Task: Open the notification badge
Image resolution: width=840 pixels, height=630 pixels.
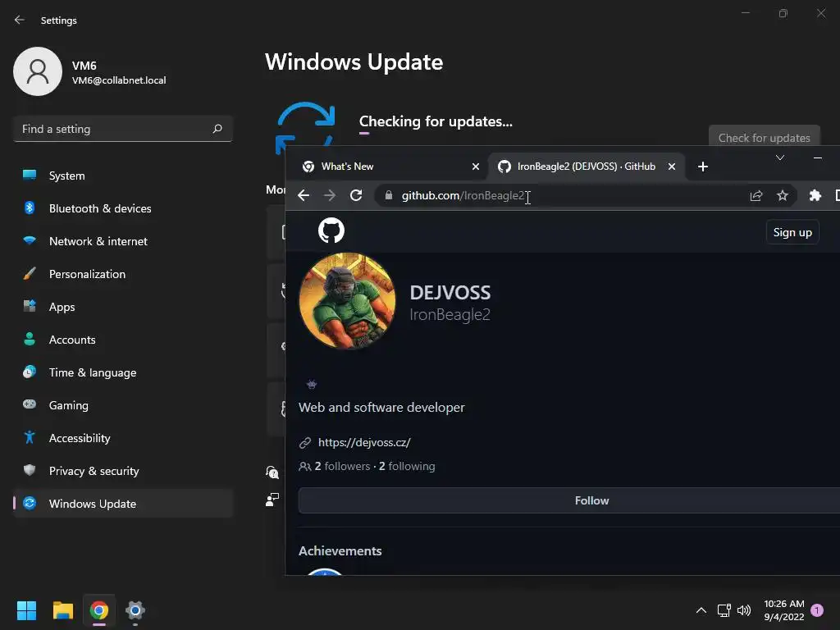Action: click(x=817, y=609)
